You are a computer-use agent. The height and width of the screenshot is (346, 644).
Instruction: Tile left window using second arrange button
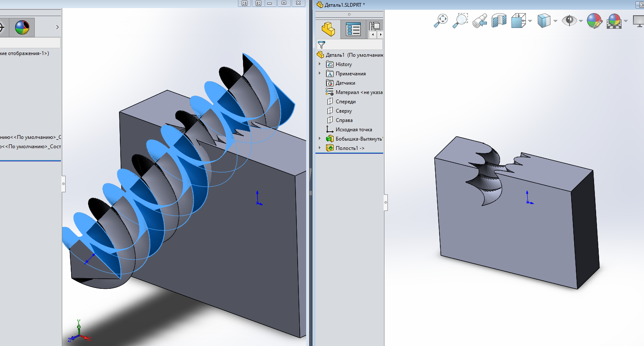258,3
